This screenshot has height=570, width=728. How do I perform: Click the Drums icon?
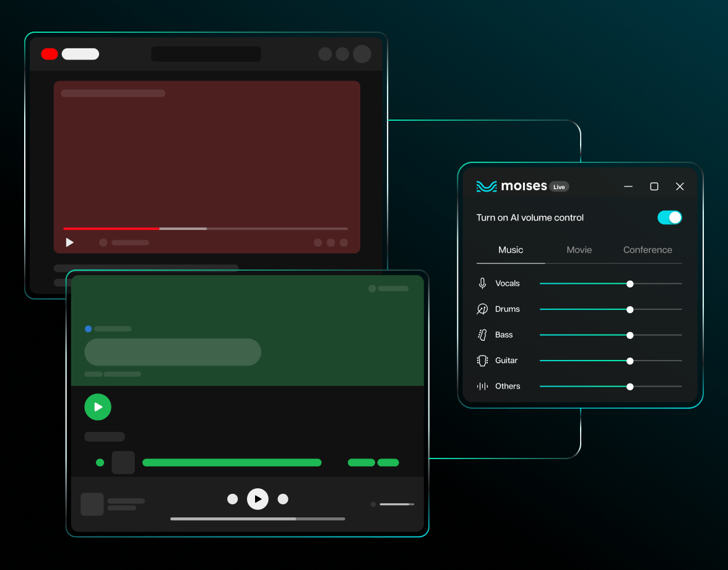point(482,309)
